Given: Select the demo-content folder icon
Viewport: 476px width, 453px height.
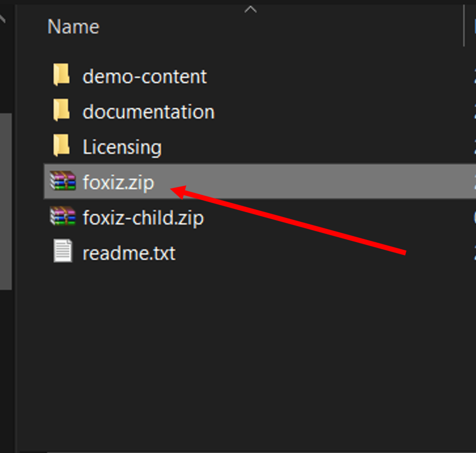Looking at the screenshot, I should click(x=62, y=75).
